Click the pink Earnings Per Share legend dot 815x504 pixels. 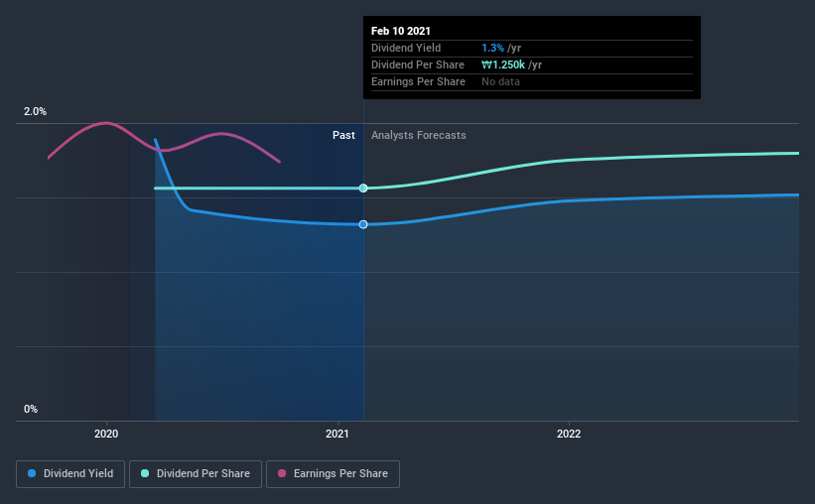tap(282, 473)
